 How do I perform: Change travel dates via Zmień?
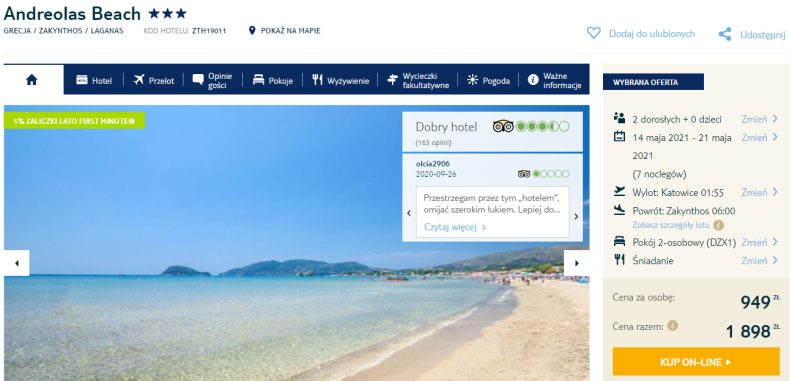pyautogui.click(x=759, y=138)
